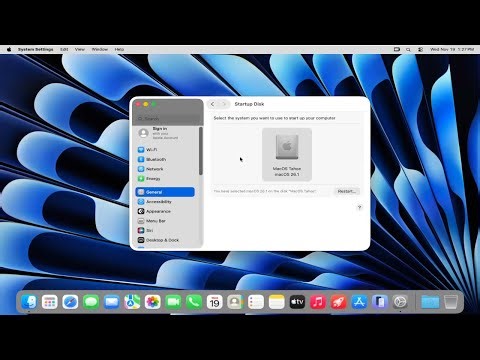The height and width of the screenshot is (360, 480).
Task: Open Photos from the Dock
Action: 153,302
